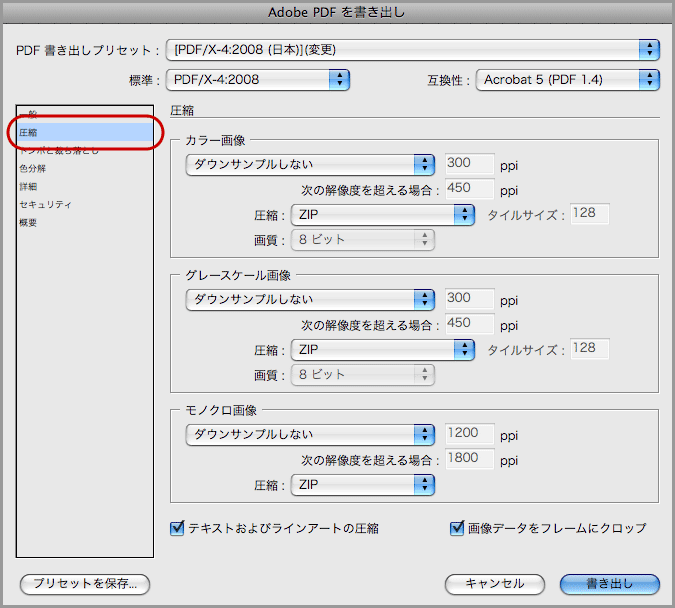Click プリセットを保存... button

[85, 584]
